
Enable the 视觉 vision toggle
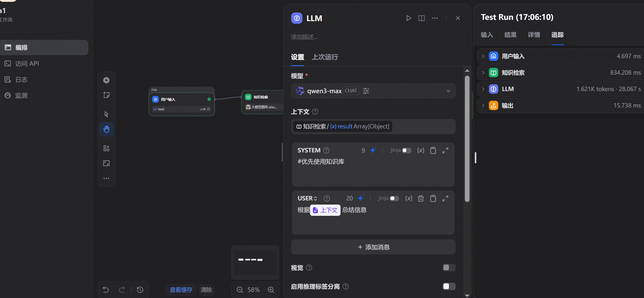[x=449, y=268]
